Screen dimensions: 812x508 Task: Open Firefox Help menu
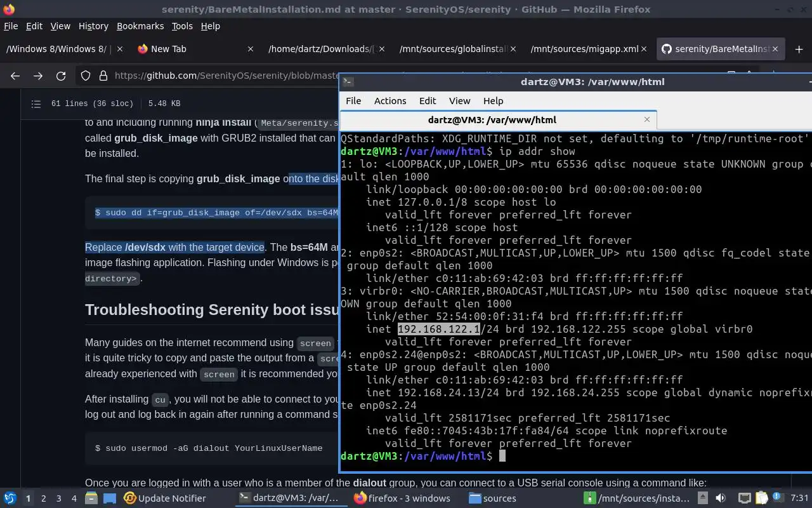point(210,26)
